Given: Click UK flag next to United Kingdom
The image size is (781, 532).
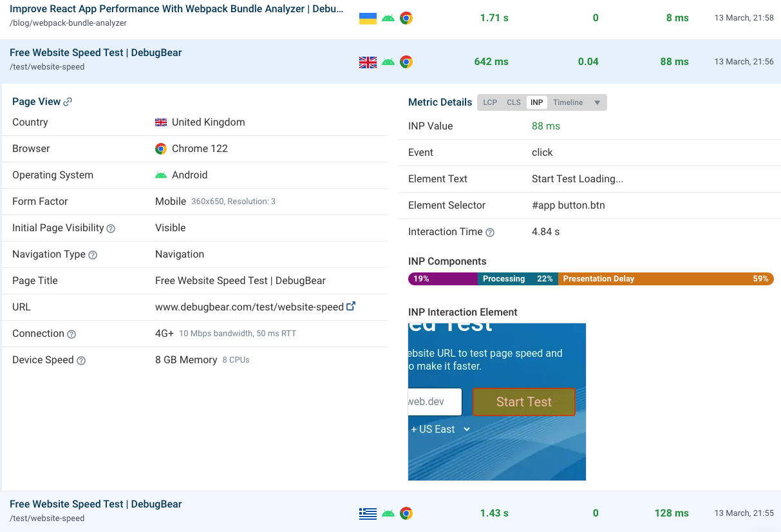Looking at the screenshot, I should [161, 122].
